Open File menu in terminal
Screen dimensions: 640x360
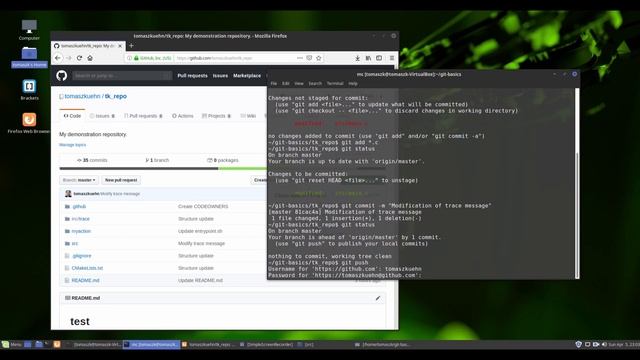click(273, 84)
